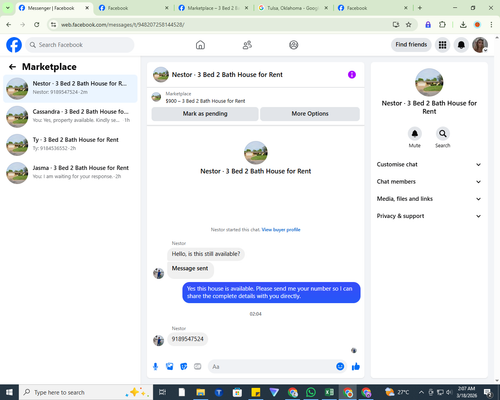Open Ty's conversation in the list
Image resolution: width=500 pixels, height=400 pixels.
pyautogui.click(x=70, y=144)
